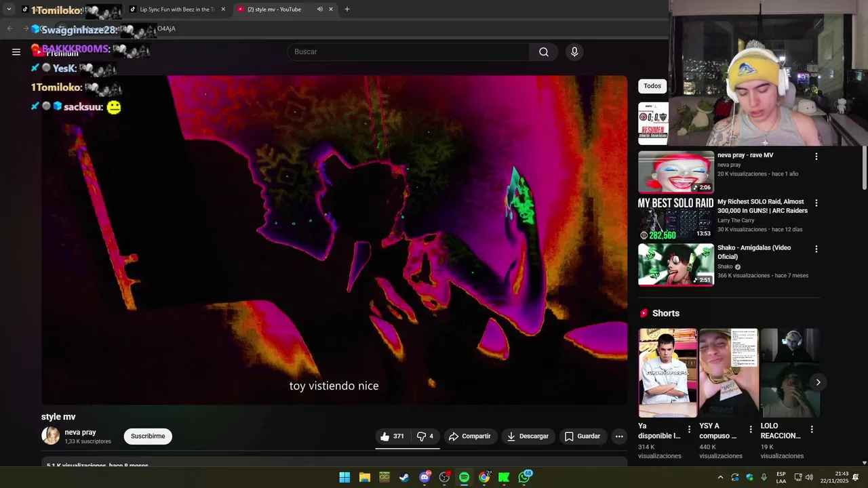Open Larry The Carry channel link
Screen dimensions: 868x488
point(736,220)
